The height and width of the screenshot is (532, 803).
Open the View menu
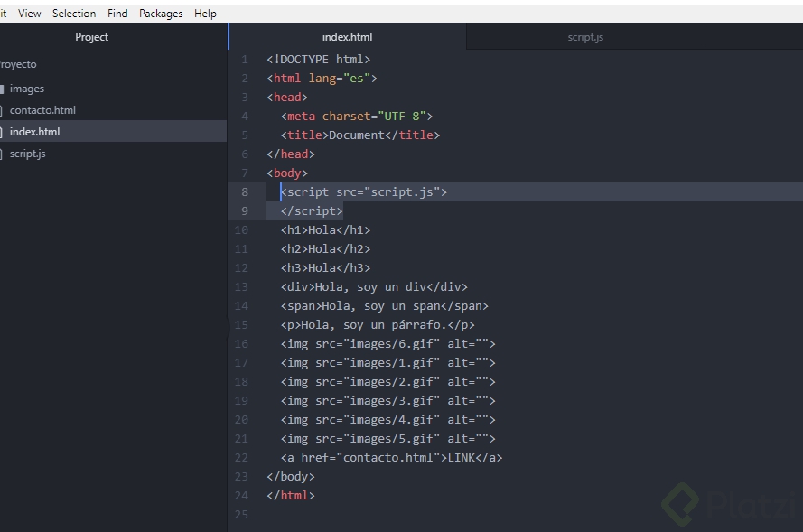click(x=29, y=14)
